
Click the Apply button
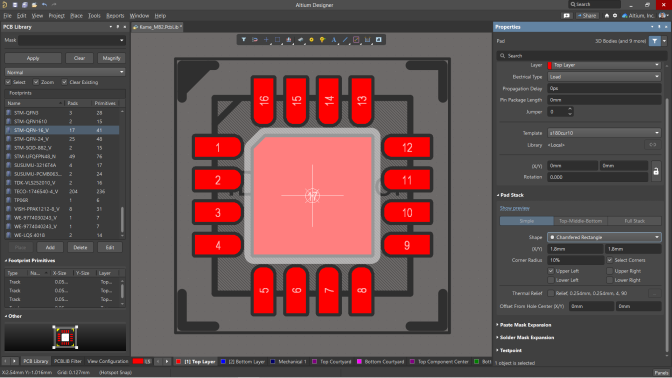tap(33, 58)
